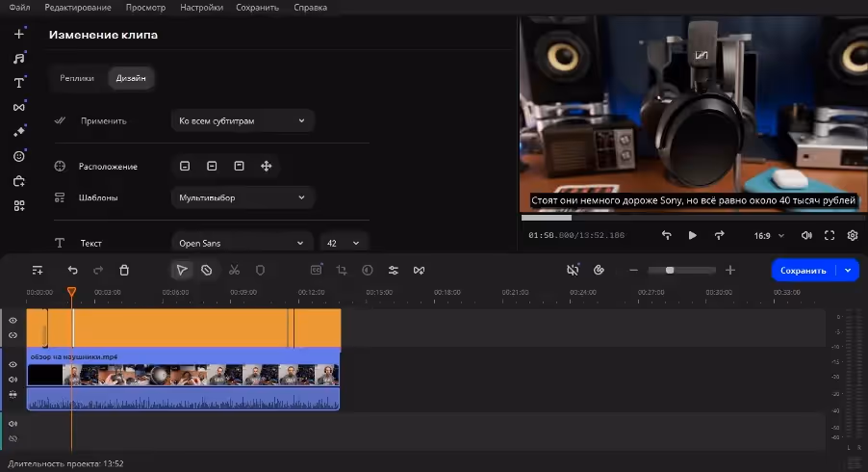Open the music library sidebar icon
Viewport: 868px width, 472px height.
point(19,58)
